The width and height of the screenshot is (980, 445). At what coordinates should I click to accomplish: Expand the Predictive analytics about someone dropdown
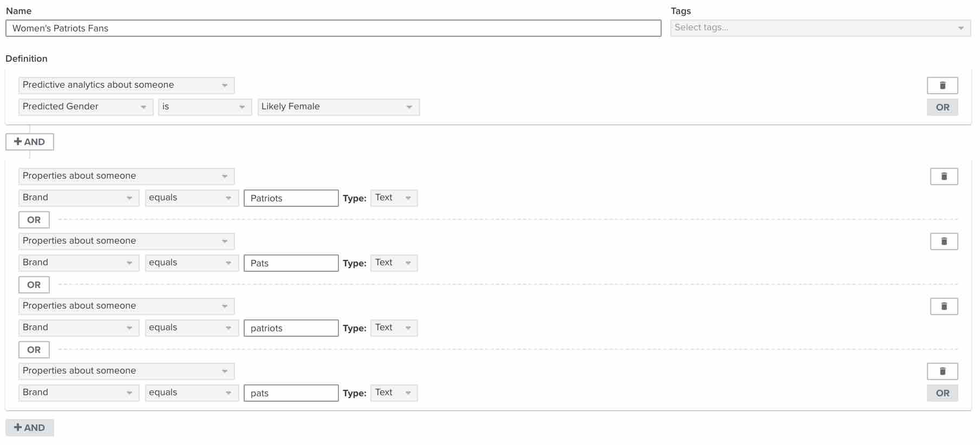(126, 85)
